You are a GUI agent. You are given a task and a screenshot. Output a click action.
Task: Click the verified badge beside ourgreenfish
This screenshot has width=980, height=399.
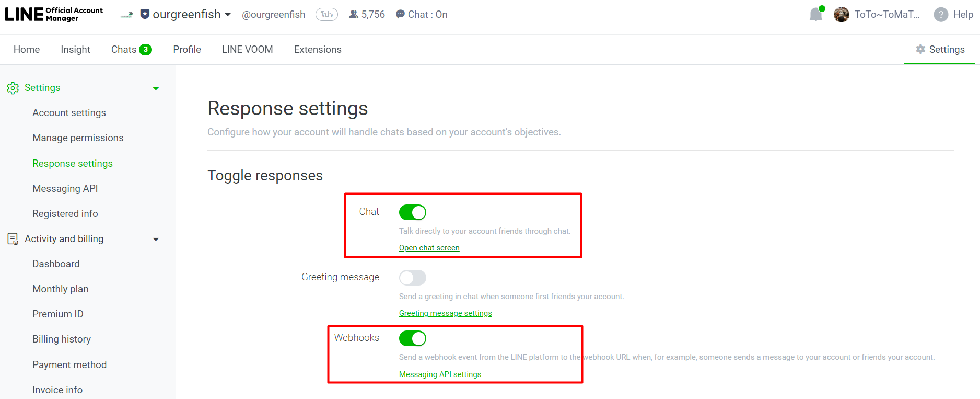[145, 14]
